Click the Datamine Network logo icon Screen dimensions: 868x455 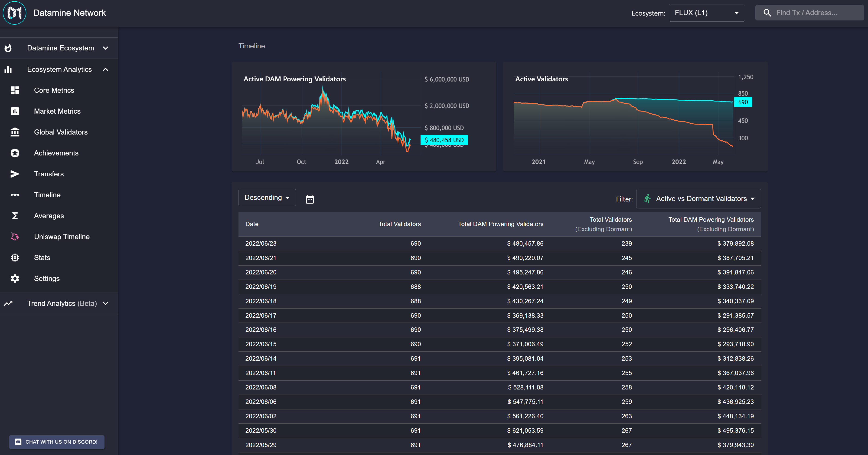(x=14, y=13)
